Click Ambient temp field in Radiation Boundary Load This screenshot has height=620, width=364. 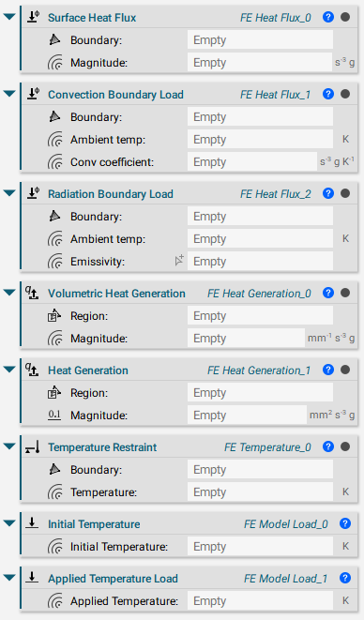tap(260, 239)
